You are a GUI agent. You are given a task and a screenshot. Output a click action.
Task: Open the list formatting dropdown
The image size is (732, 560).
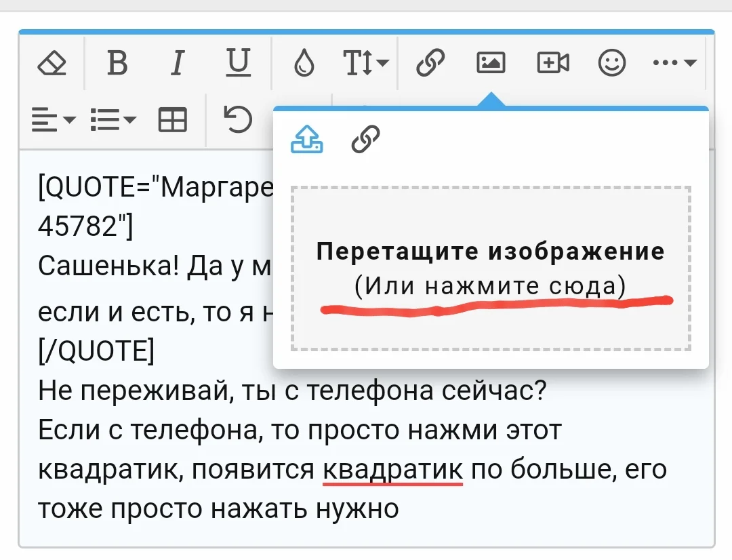click(114, 119)
